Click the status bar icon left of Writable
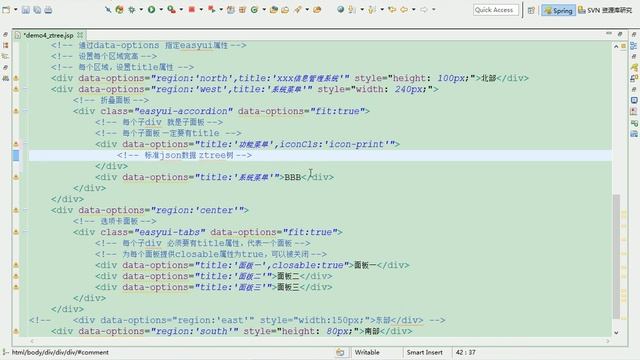 [x=340, y=352]
